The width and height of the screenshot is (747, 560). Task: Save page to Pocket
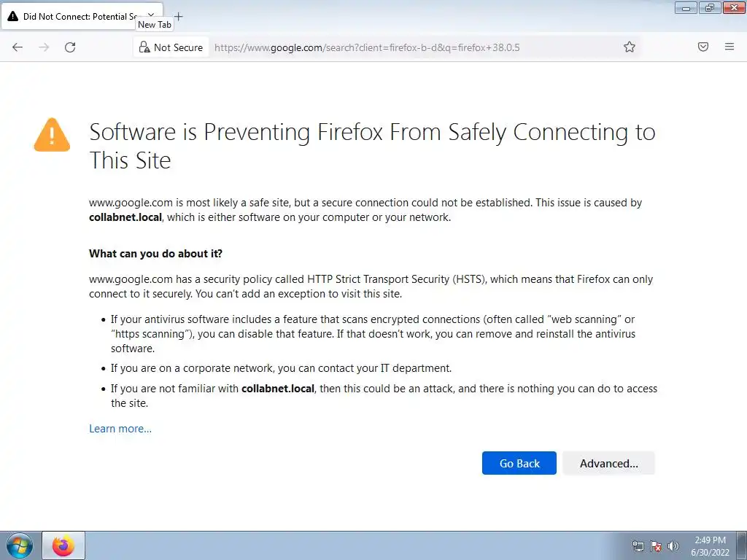pos(703,47)
